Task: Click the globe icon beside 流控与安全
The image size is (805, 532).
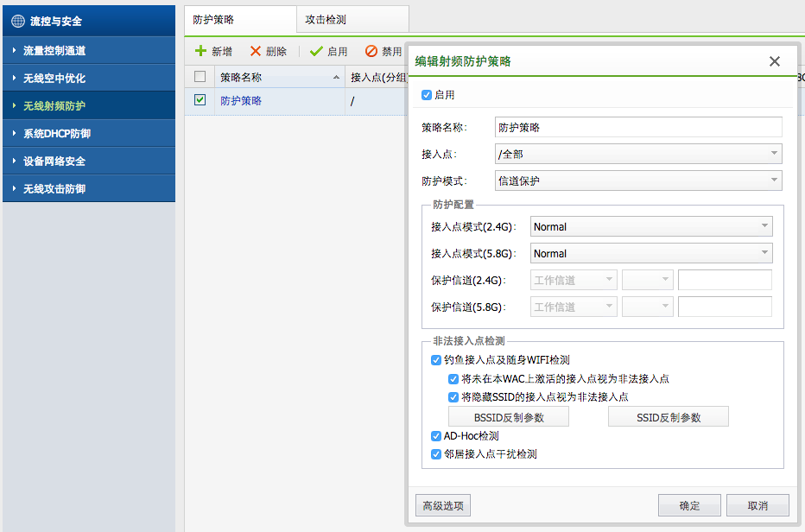Action: coord(18,21)
